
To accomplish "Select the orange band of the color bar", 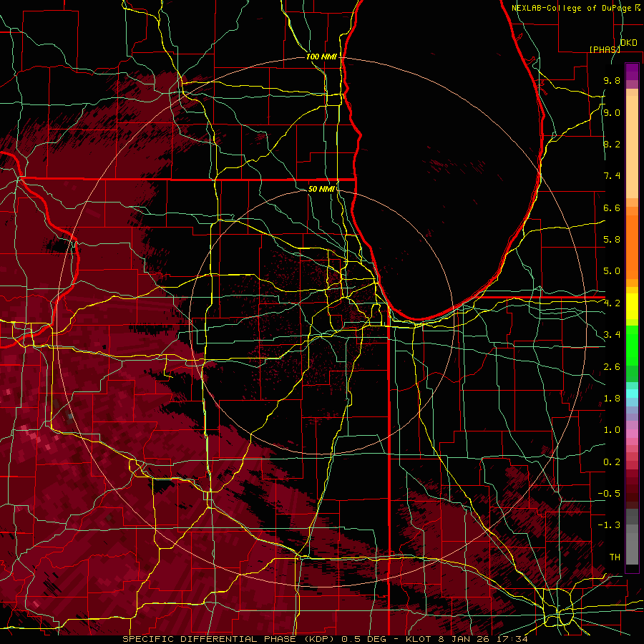I will (x=632, y=246).
